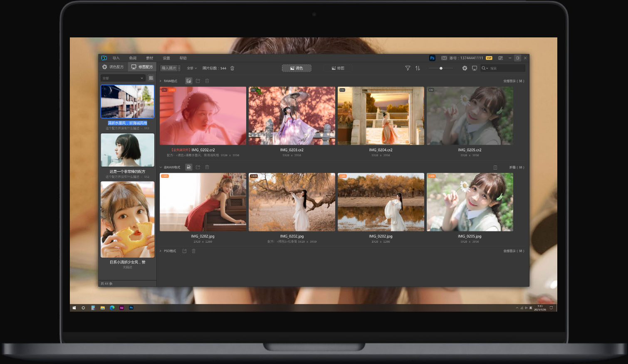
Task: Open the 全部 category dropdown in sidebar
Action: coord(123,78)
